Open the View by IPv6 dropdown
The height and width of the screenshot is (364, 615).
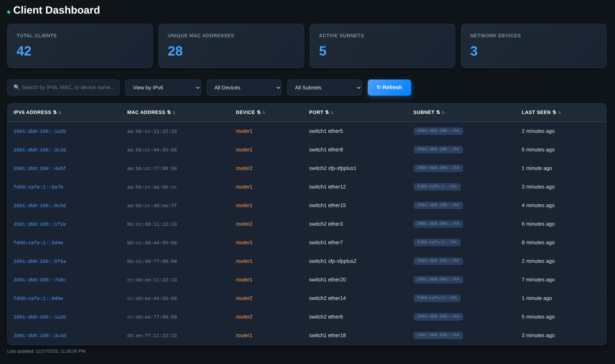pos(163,87)
